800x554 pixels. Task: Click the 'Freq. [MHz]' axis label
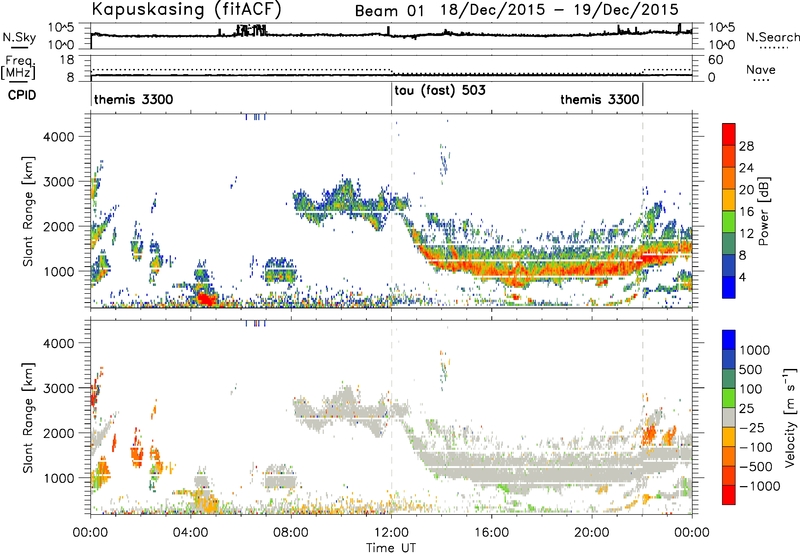19,67
